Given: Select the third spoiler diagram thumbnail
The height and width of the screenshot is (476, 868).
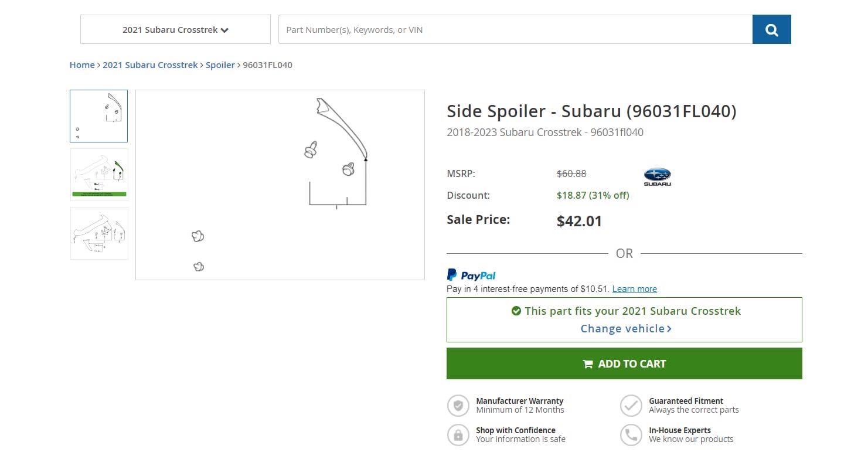Looking at the screenshot, I should (99, 233).
